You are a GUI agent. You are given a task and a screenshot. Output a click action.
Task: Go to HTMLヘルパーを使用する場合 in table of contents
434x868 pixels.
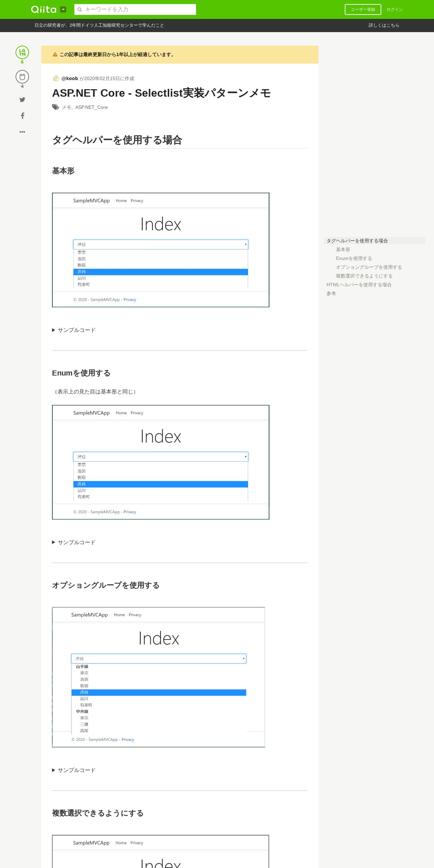click(x=359, y=285)
